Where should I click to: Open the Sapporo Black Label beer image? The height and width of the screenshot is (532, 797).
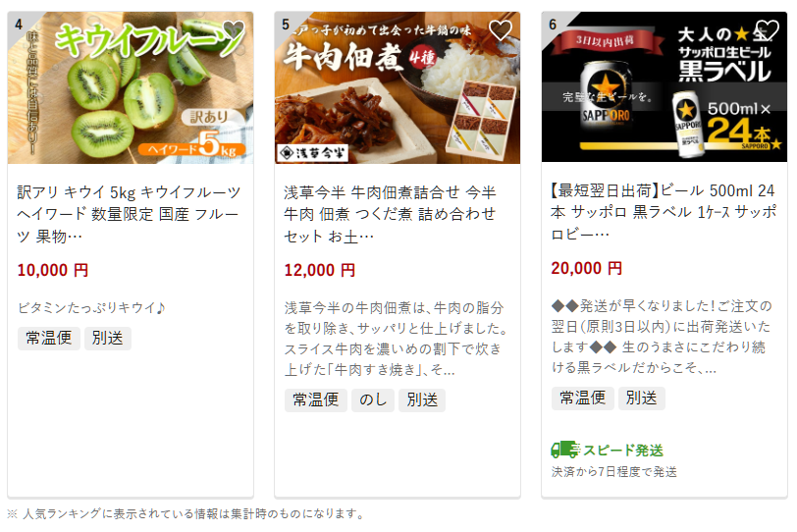[664, 87]
